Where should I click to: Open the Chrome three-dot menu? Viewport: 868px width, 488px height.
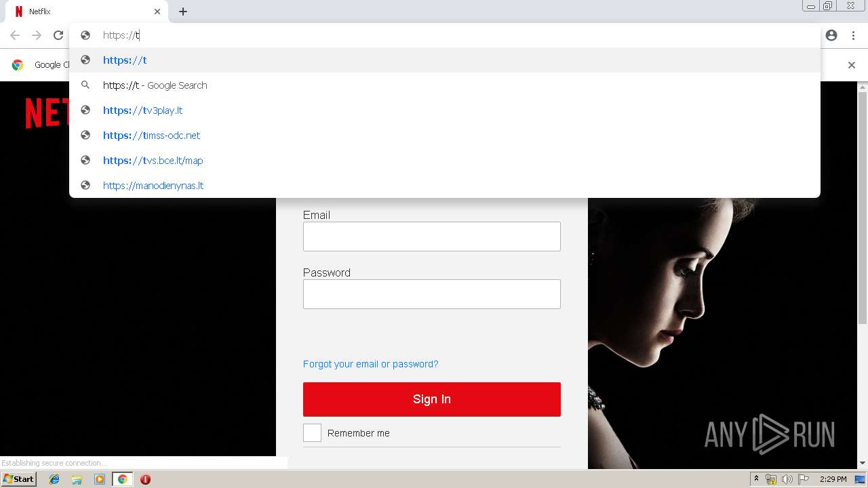pyautogui.click(x=853, y=35)
